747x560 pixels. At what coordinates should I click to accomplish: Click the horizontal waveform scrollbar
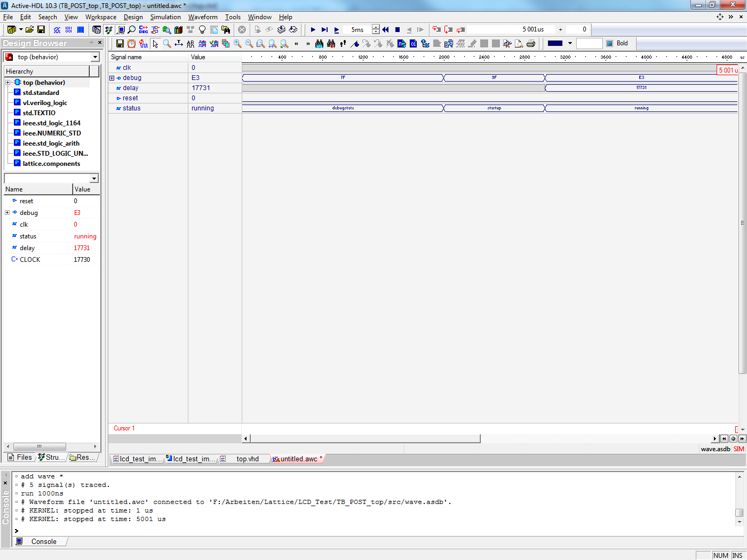365,438
